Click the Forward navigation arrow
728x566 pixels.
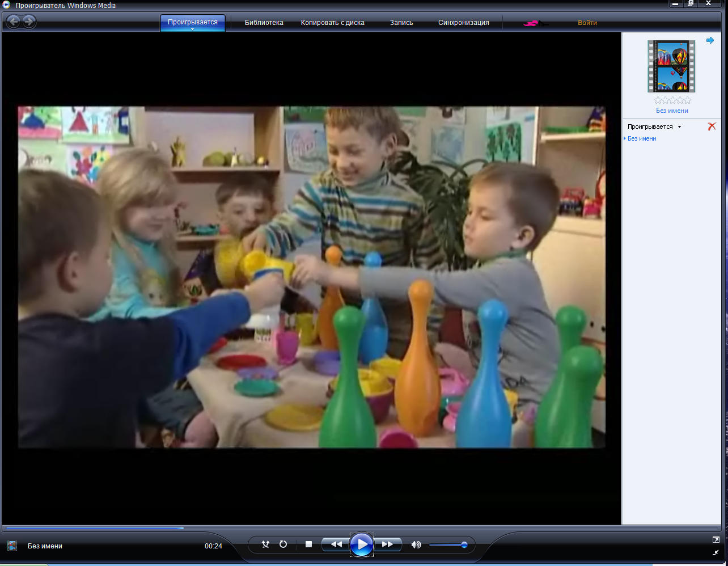(x=29, y=22)
